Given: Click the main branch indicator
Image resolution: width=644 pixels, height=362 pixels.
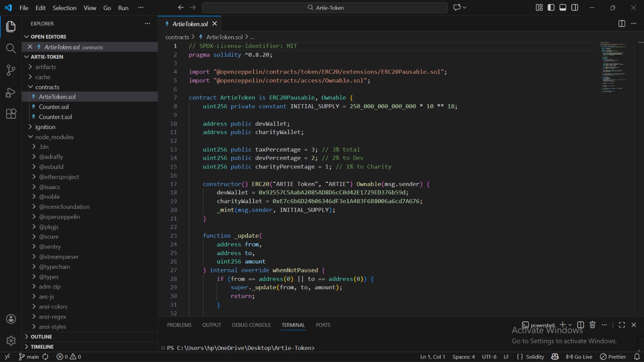Looking at the screenshot, I should pos(29,357).
